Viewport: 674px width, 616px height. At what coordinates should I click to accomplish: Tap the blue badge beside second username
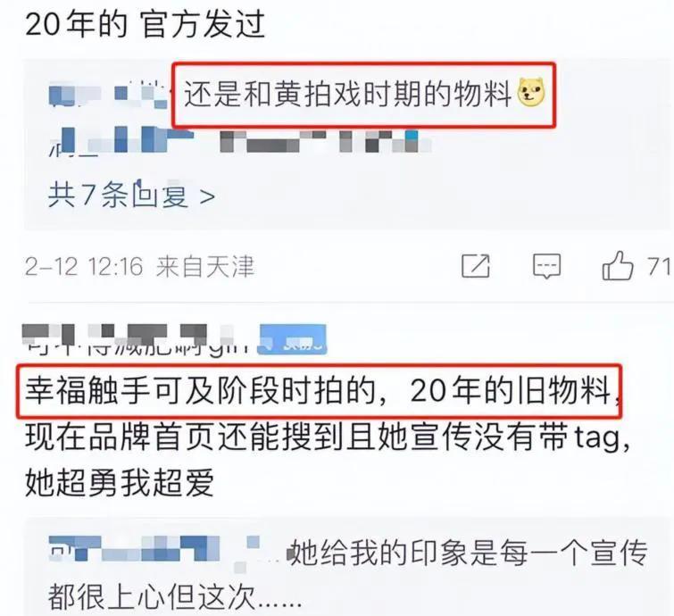click(x=292, y=339)
